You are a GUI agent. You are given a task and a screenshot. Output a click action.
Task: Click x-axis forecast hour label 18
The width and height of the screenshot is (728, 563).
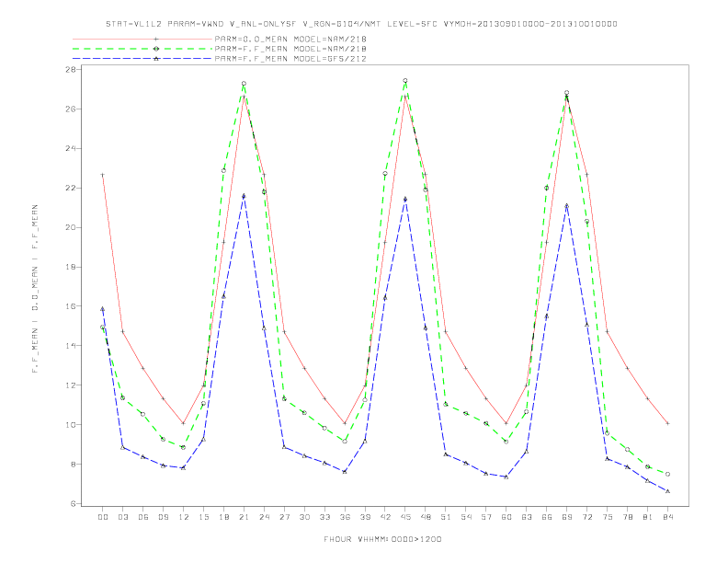click(223, 517)
